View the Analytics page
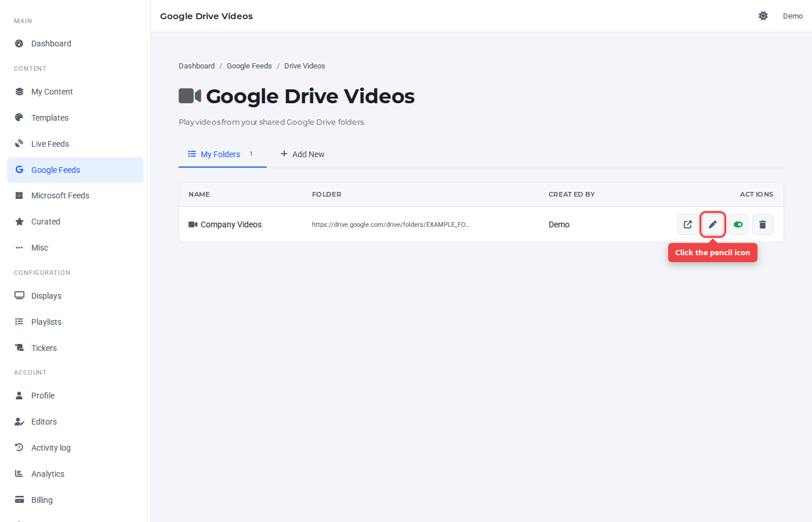Viewport: 812px width, 522px height. point(75,474)
